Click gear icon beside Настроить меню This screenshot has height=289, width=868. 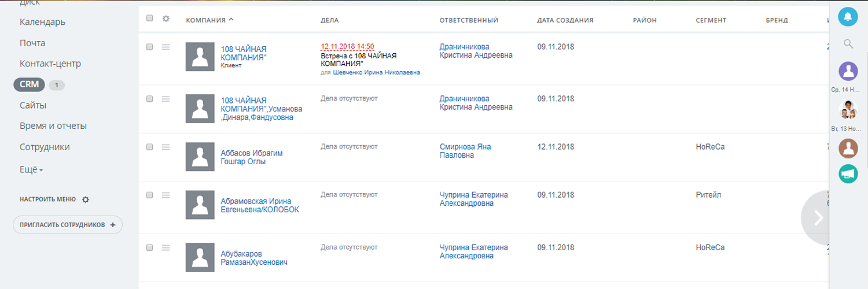(x=86, y=199)
